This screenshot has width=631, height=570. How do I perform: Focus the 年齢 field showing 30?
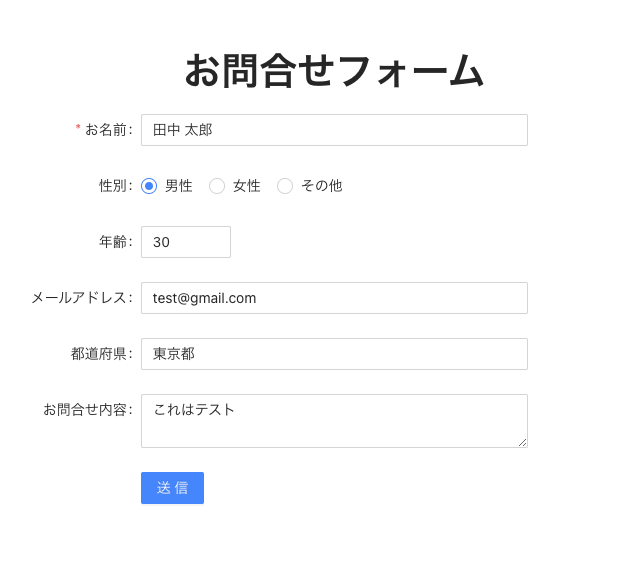pos(186,242)
